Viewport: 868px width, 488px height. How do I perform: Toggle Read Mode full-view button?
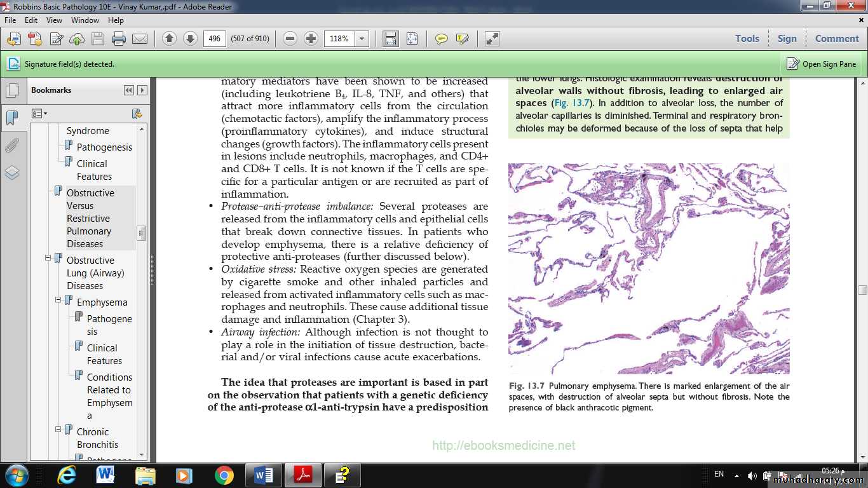(492, 39)
